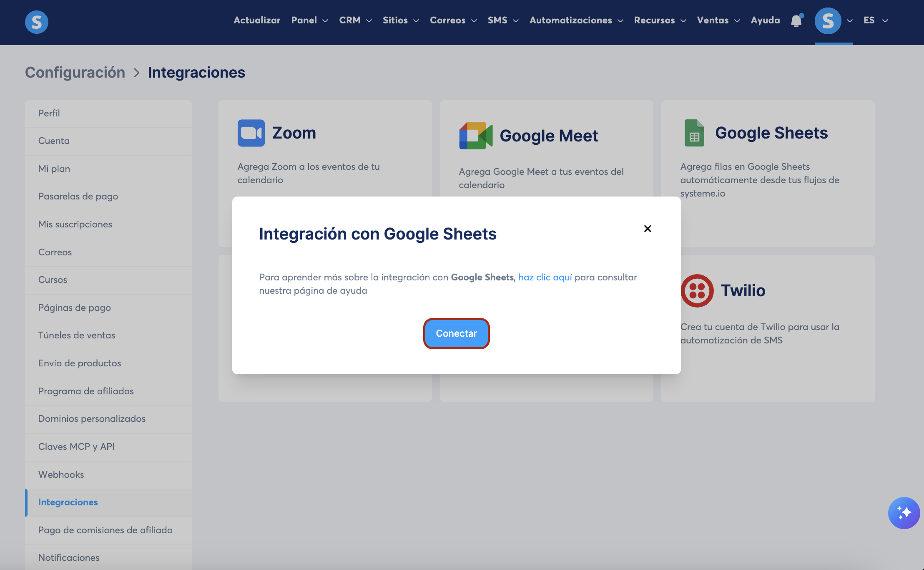Open the ES language selector
This screenshot has width=924, height=570.
[x=876, y=20]
